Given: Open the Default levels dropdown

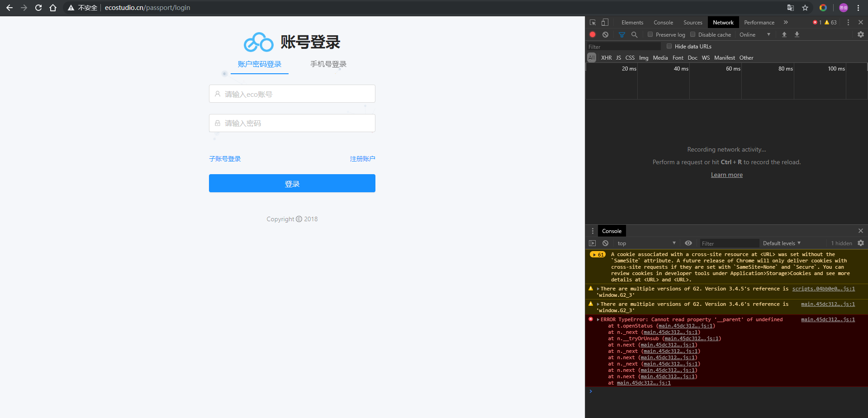Looking at the screenshot, I should (782, 243).
